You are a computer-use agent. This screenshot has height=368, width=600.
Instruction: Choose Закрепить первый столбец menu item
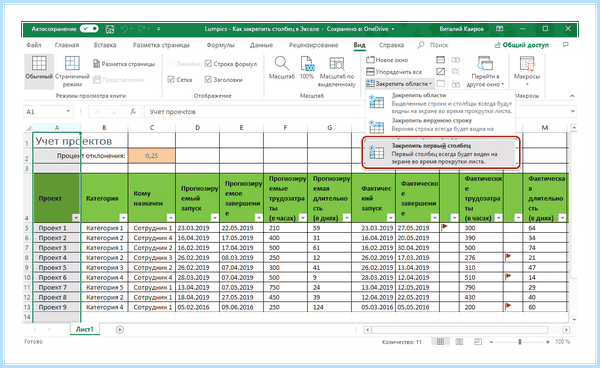[441, 153]
